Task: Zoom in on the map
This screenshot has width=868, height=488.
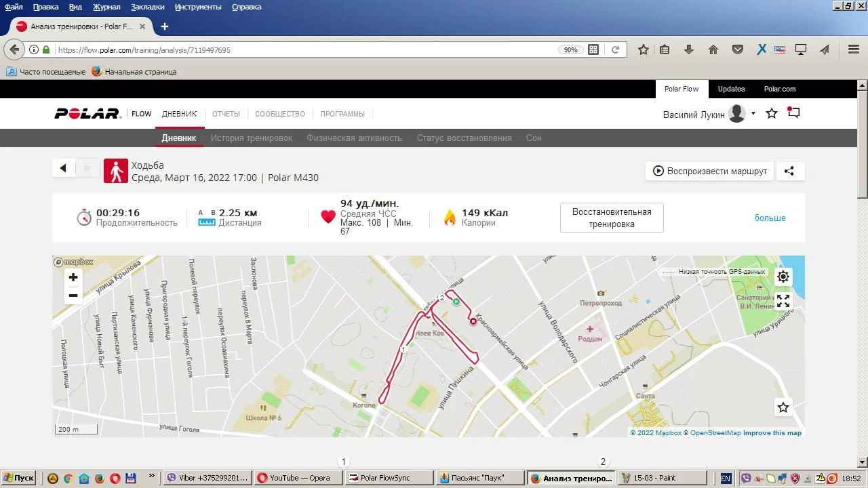Action: 73,277
